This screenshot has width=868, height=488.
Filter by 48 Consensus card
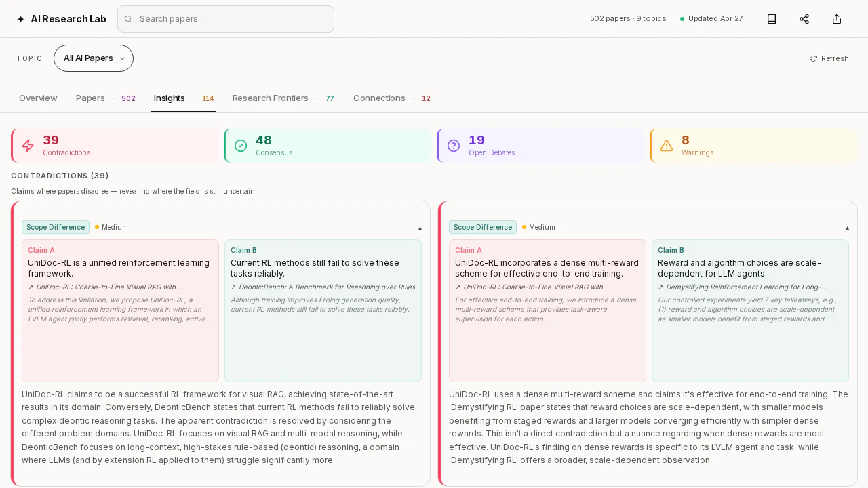[328, 146]
